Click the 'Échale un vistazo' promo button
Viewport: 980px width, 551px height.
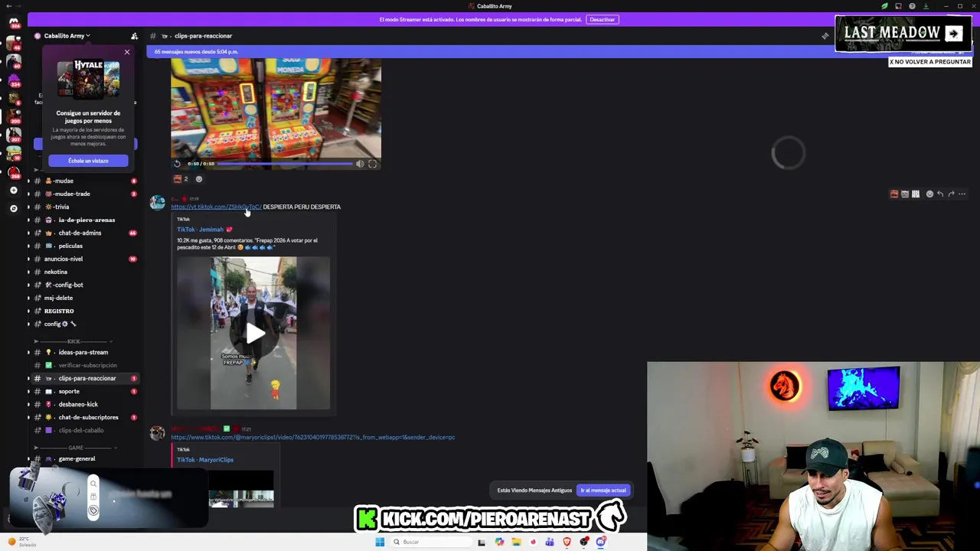[88, 161]
